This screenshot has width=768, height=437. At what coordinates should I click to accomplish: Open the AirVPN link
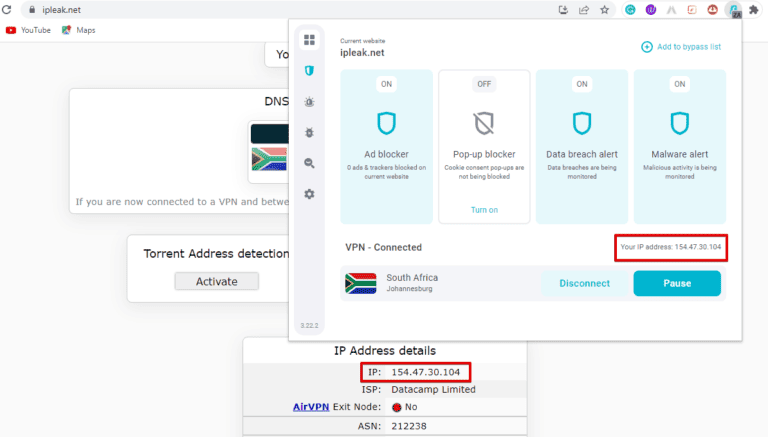tap(311, 407)
